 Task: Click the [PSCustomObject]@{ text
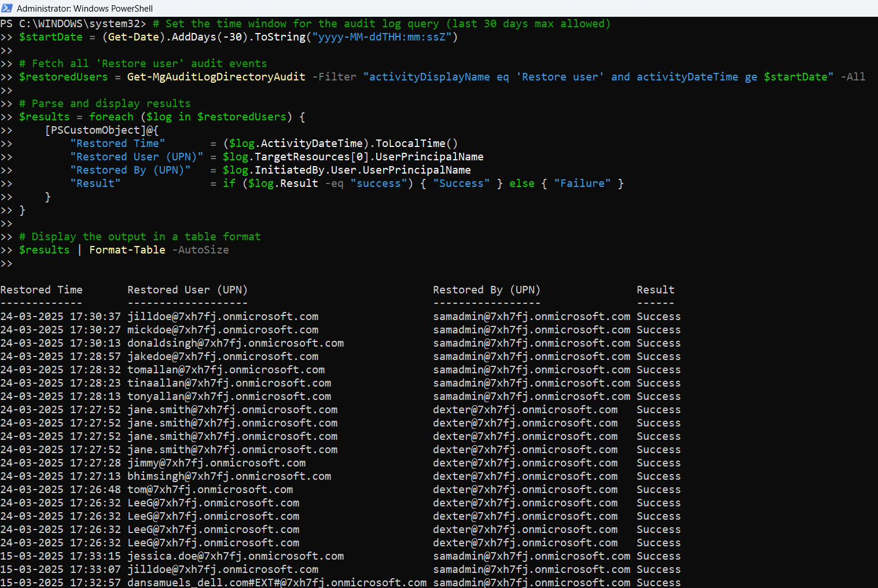point(101,130)
